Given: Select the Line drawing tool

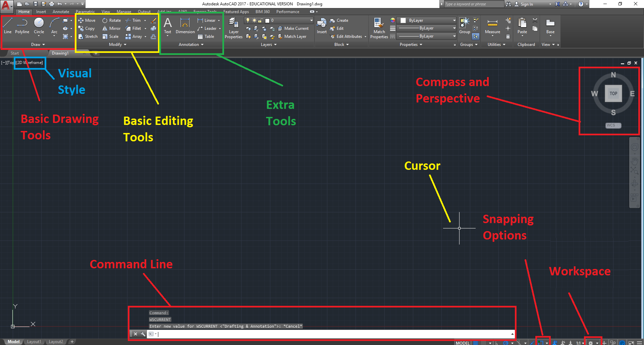Looking at the screenshot, I should 8,25.
